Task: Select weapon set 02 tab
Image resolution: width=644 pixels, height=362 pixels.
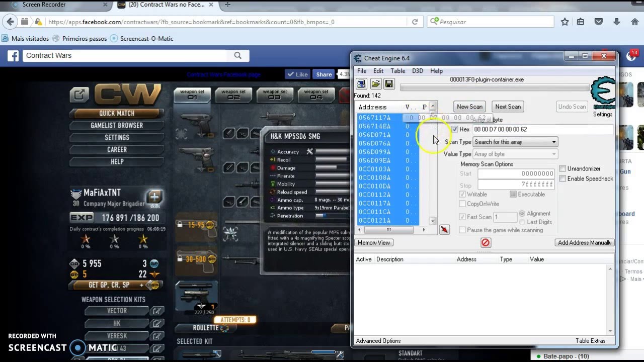Action: coord(233,95)
